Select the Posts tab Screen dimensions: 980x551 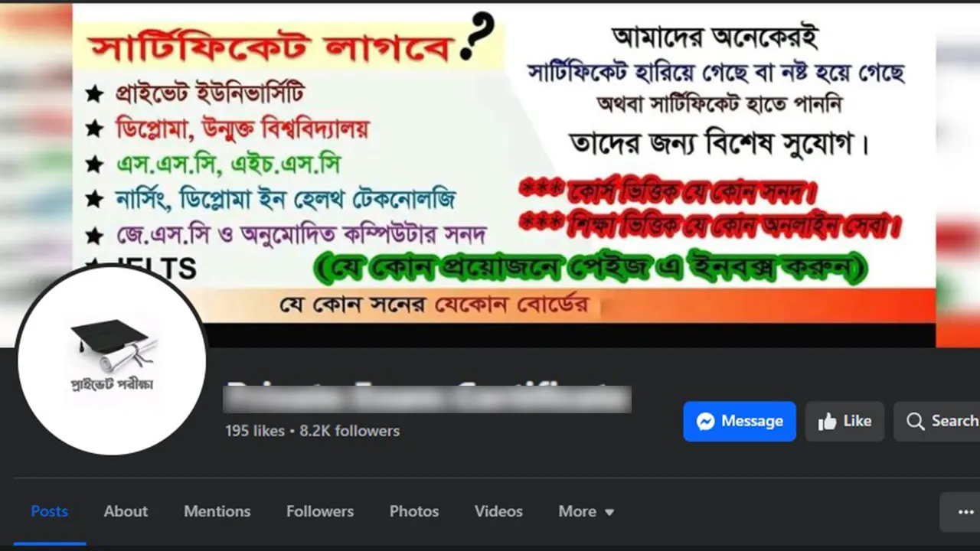coord(50,511)
